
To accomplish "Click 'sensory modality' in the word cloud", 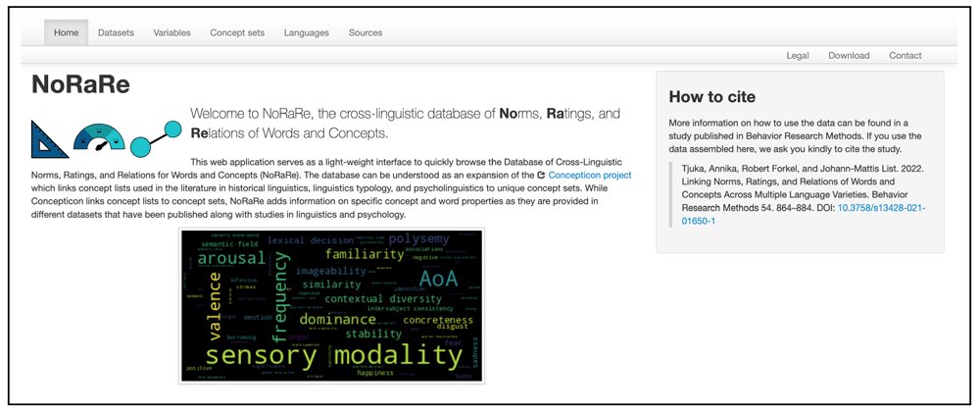I will click(x=334, y=355).
